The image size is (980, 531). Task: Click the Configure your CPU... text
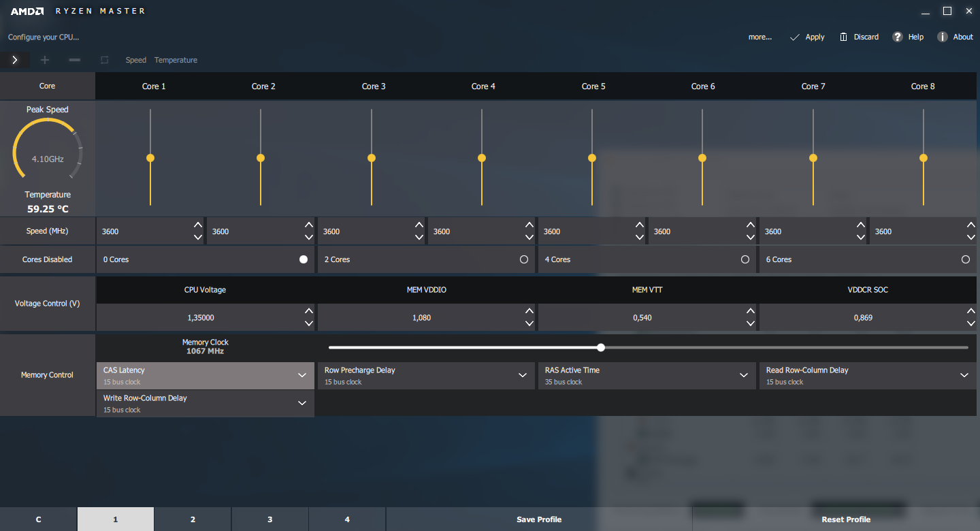click(44, 37)
